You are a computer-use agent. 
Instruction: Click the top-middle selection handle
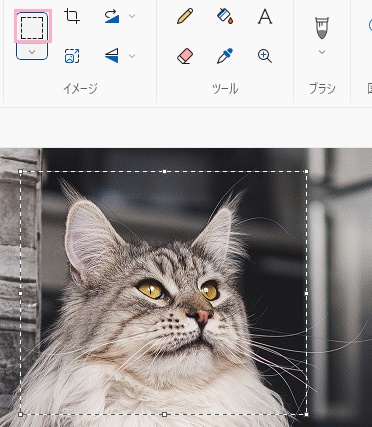tap(164, 171)
